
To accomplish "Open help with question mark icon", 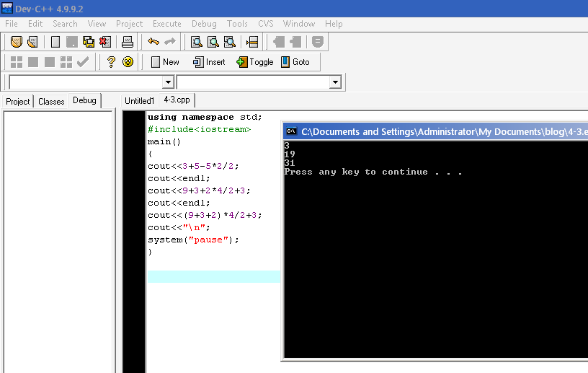I will tap(111, 62).
